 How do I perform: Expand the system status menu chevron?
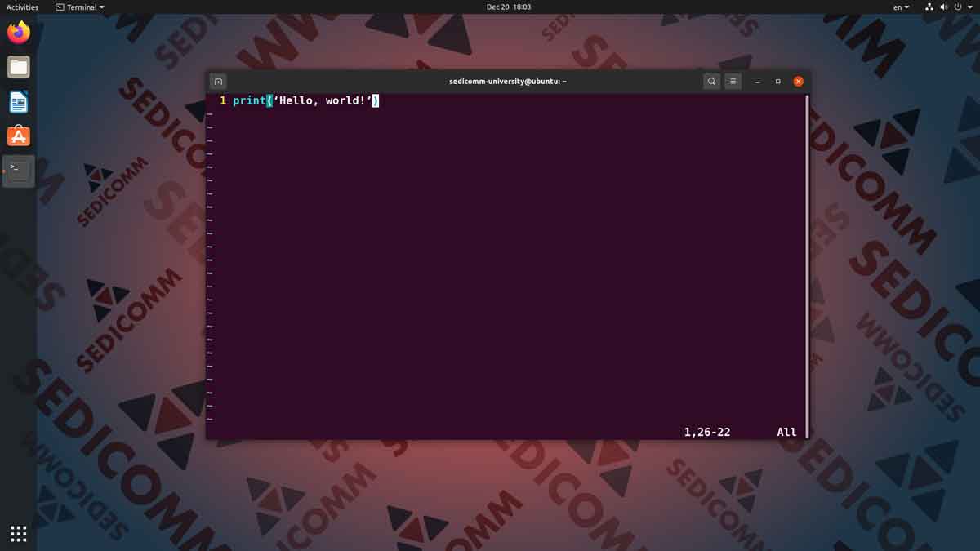(970, 7)
